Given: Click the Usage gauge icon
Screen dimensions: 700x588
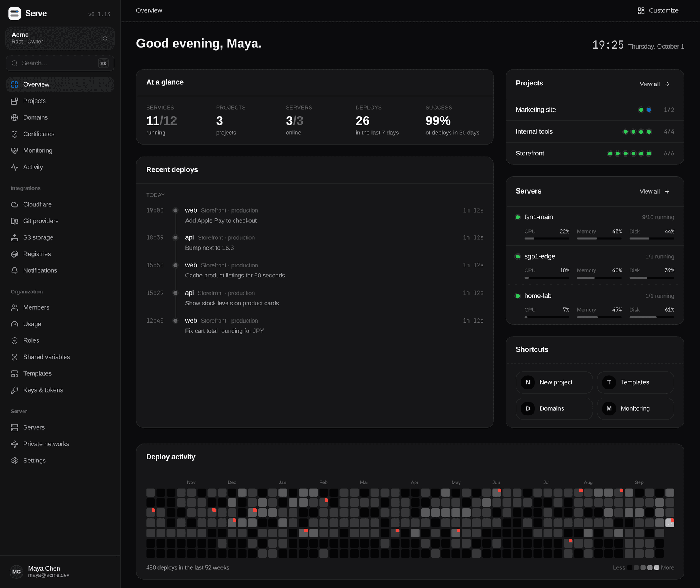Looking at the screenshot, I should coord(14,324).
